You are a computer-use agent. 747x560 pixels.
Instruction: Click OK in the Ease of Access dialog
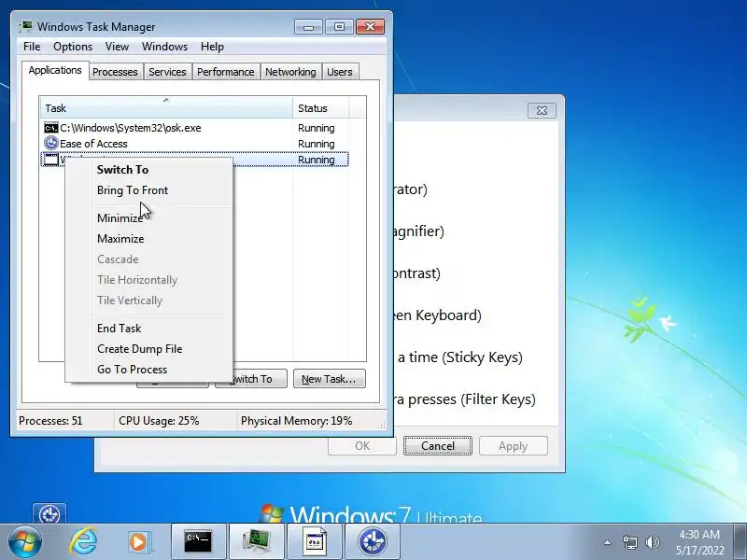(362, 446)
